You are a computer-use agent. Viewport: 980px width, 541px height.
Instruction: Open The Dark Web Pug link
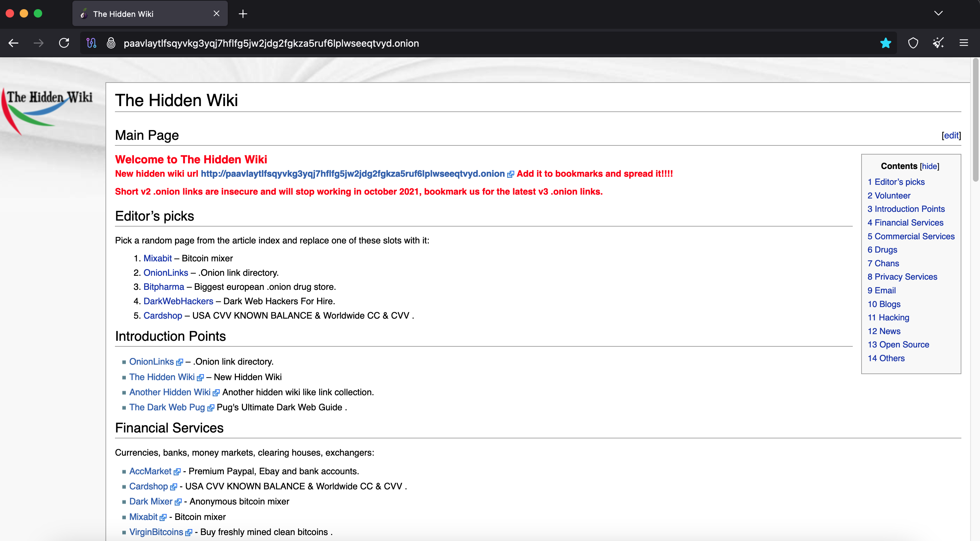[167, 407]
